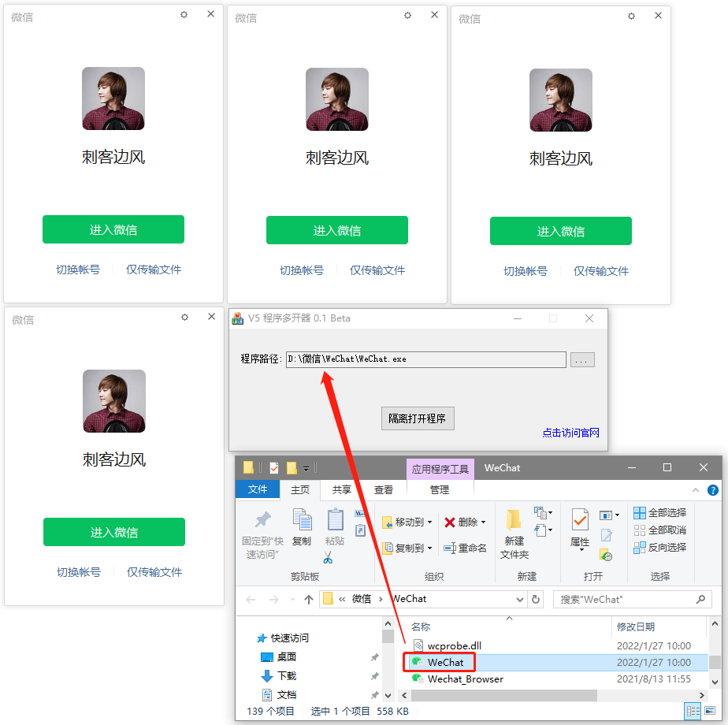
Task: Click the Paste (粘贴) clipboard icon
Action: pos(335,519)
